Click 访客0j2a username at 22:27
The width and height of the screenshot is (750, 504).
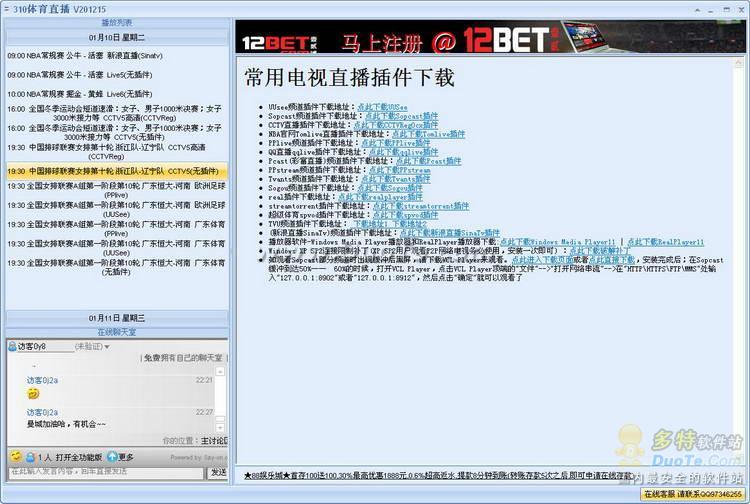[x=42, y=413]
